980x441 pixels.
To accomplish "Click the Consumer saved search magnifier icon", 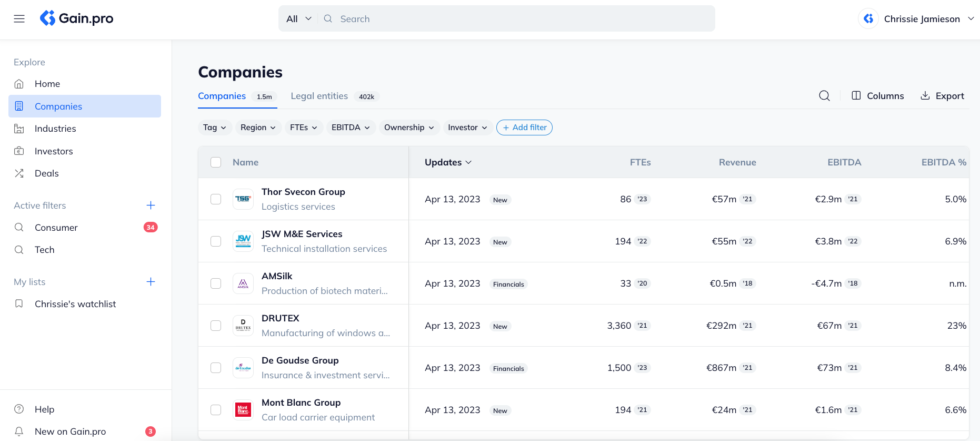I will 19,227.
